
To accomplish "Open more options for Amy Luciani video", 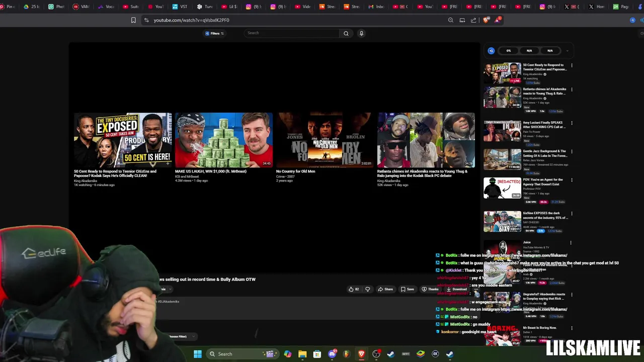I will 572,123.
